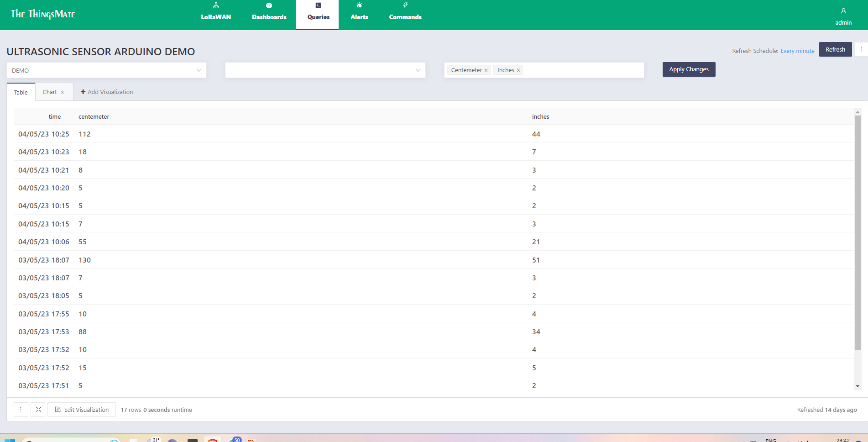Open the Alerts bell icon
This screenshot has height=442, width=868.
[x=359, y=5]
